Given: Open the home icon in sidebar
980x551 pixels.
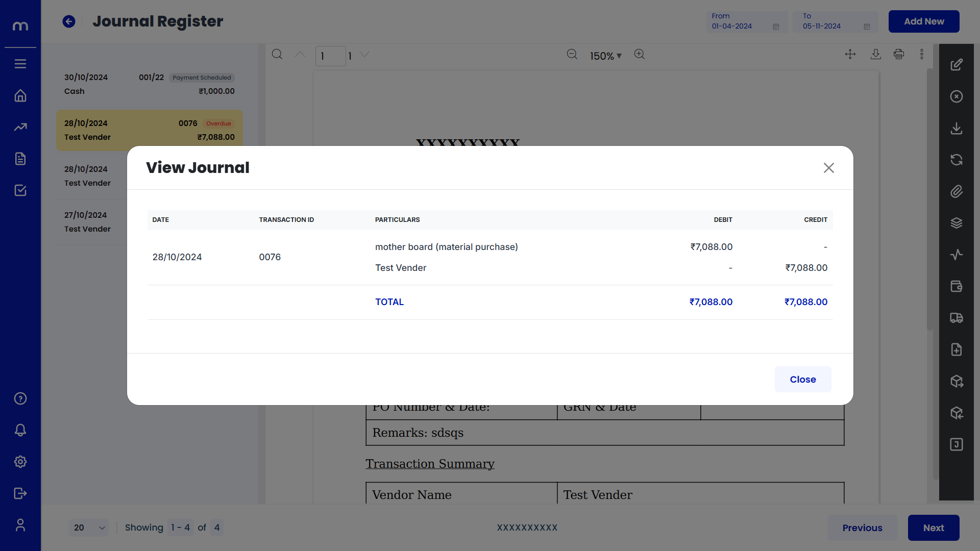Looking at the screenshot, I should pyautogui.click(x=20, y=96).
